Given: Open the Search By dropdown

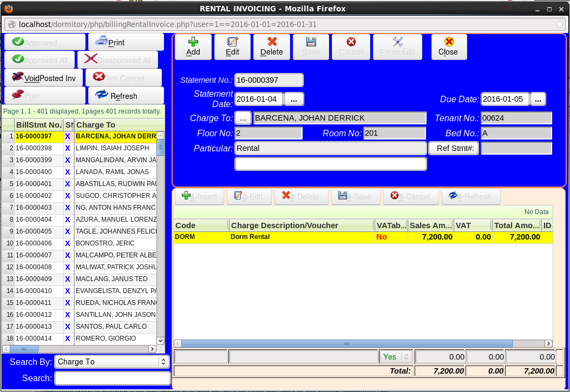Looking at the screenshot, I should [x=112, y=362].
